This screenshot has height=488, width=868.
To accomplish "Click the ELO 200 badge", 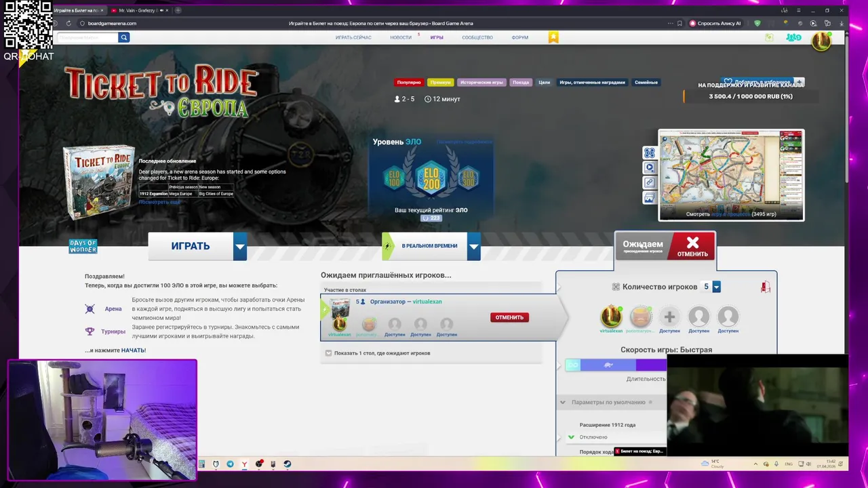I will 431,178.
